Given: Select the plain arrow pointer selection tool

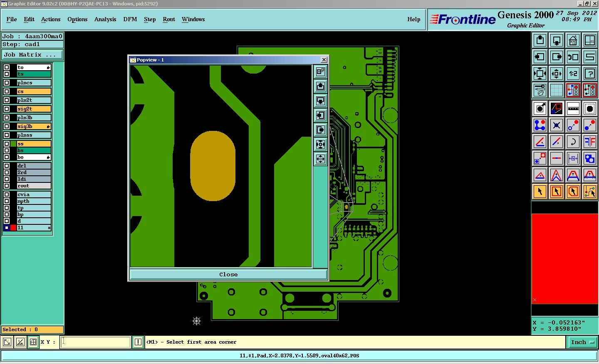Looking at the screenshot, I should (x=540, y=192).
